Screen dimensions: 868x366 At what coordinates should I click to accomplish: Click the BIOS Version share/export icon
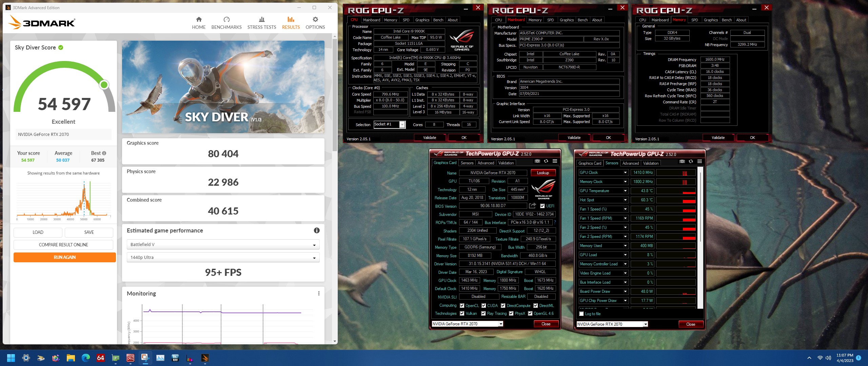[532, 206]
